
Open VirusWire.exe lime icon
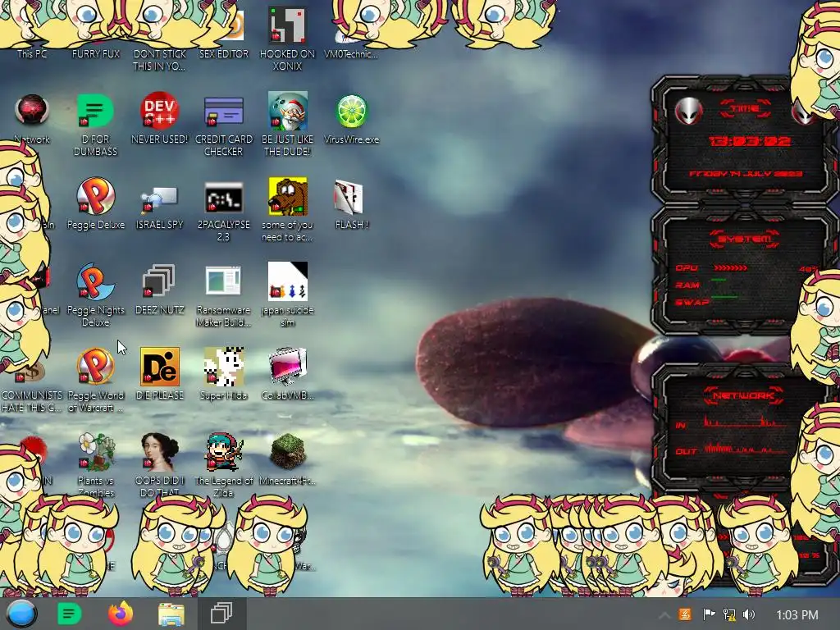[351, 112]
